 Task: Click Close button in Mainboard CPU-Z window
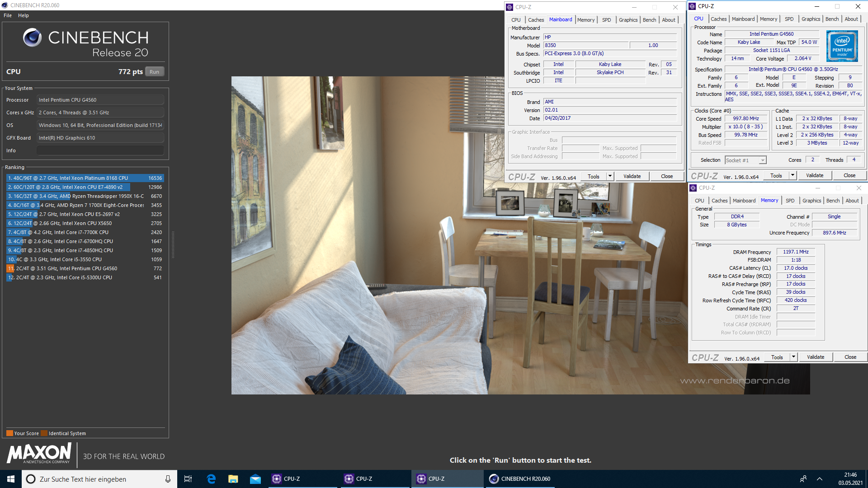click(667, 176)
